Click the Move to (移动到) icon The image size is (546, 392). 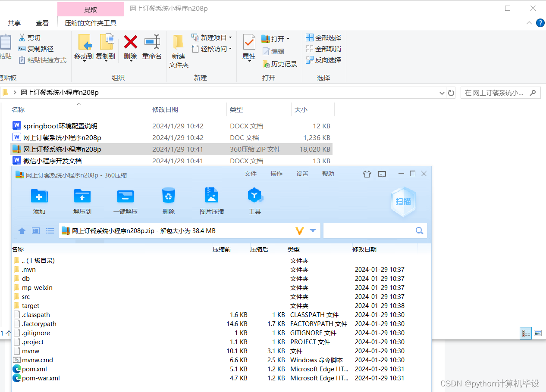pyautogui.click(x=85, y=42)
